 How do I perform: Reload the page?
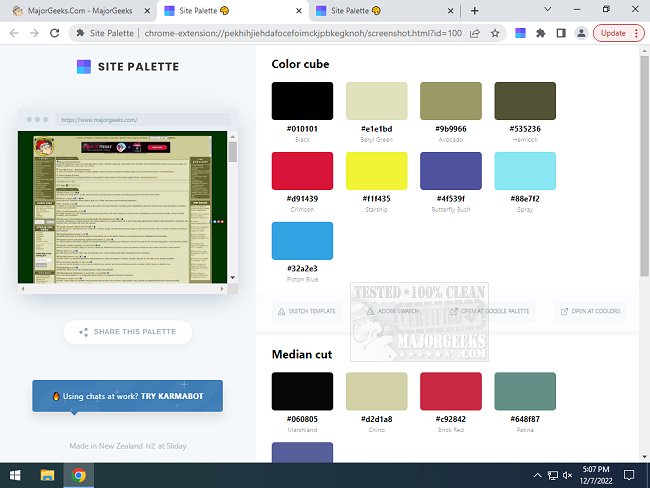point(55,33)
